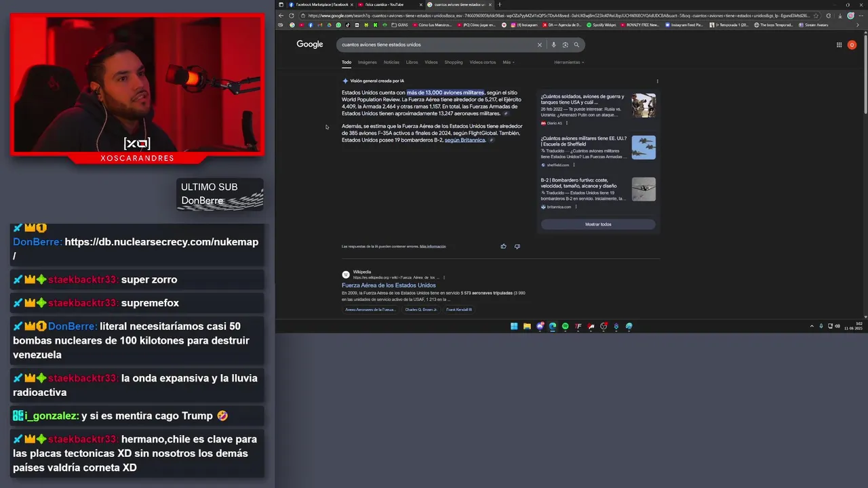The width and height of the screenshot is (868, 488).
Task: Reload the page in the browser
Action: 292,15
